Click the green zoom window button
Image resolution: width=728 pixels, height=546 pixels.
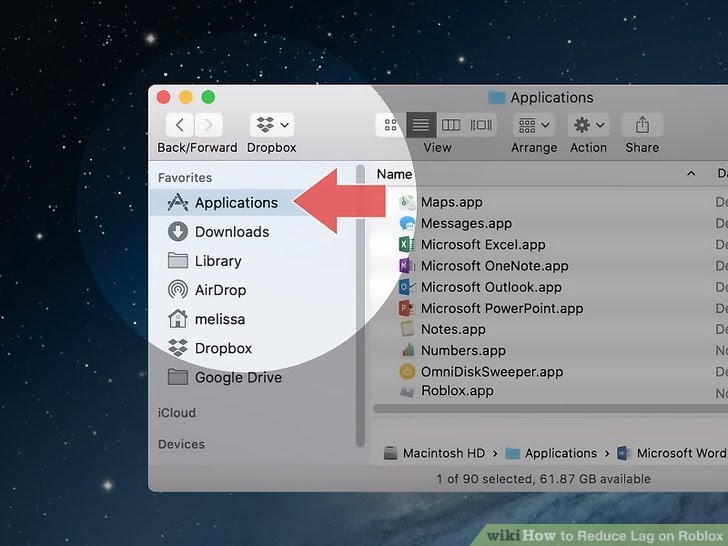[x=208, y=97]
